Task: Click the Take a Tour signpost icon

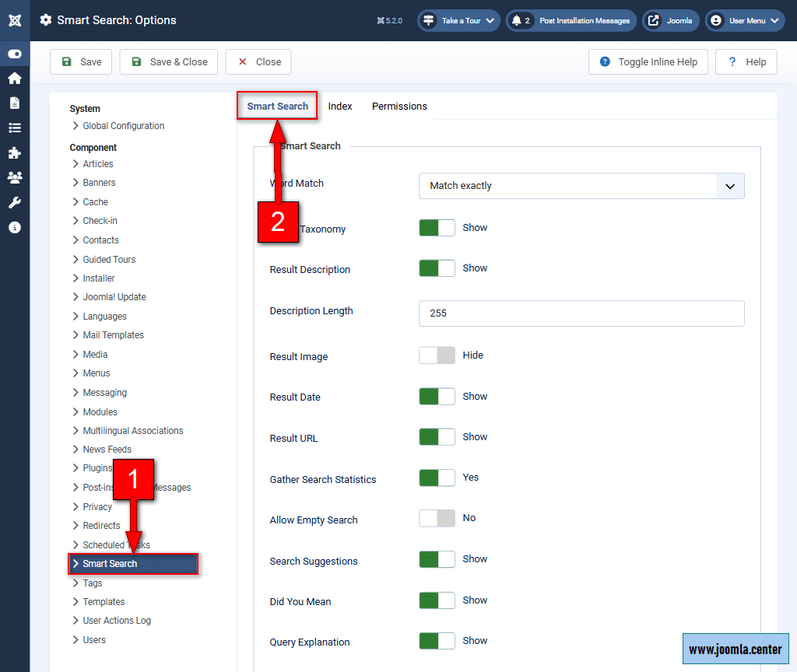Action: click(x=429, y=21)
